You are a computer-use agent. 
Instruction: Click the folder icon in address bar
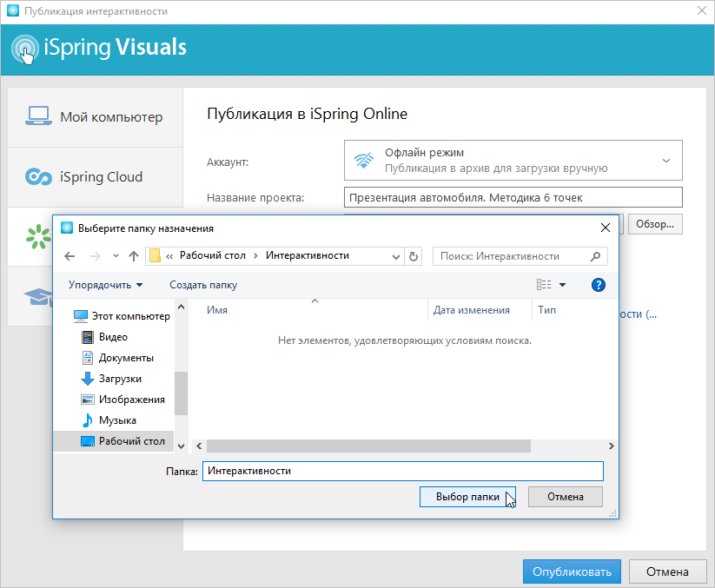[155, 255]
